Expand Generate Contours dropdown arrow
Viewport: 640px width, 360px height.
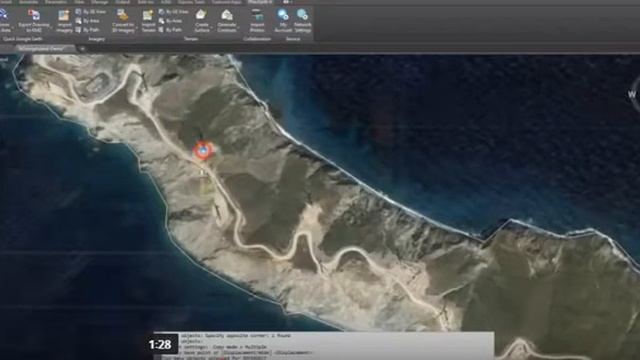pos(238,28)
